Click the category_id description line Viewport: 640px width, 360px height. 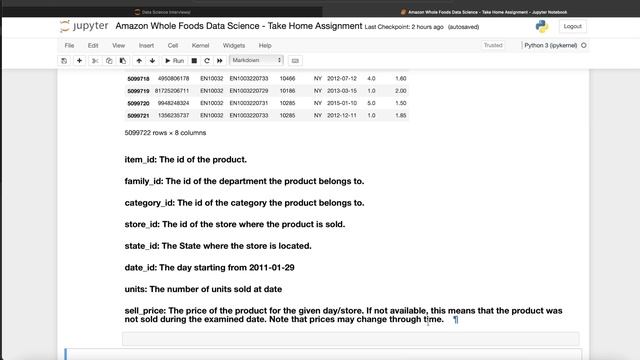[x=244, y=203]
